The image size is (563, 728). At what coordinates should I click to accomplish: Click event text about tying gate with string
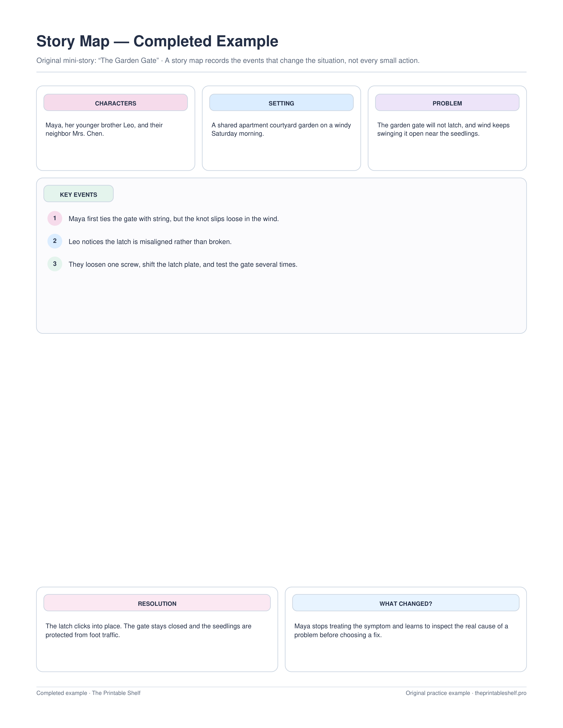(x=174, y=219)
